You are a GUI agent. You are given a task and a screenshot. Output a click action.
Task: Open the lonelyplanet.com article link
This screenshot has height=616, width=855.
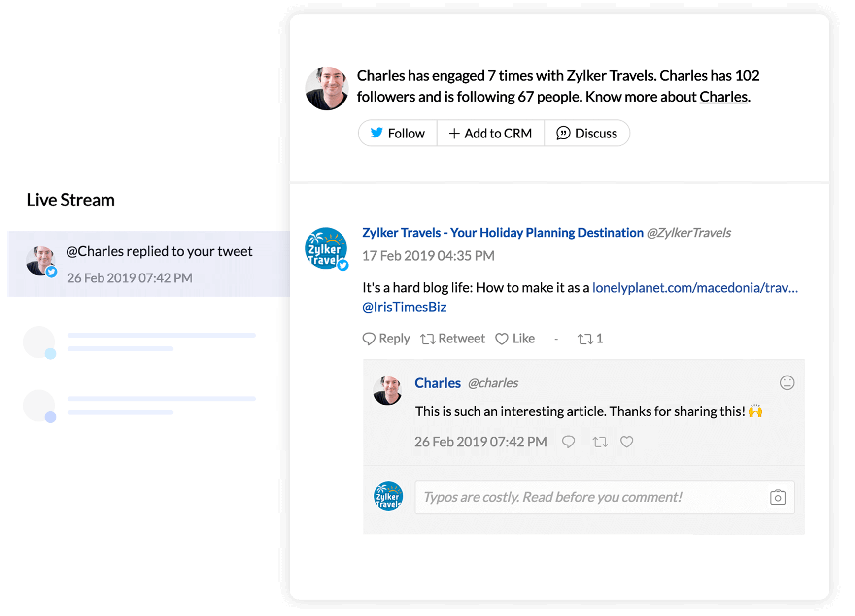click(x=695, y=288)
